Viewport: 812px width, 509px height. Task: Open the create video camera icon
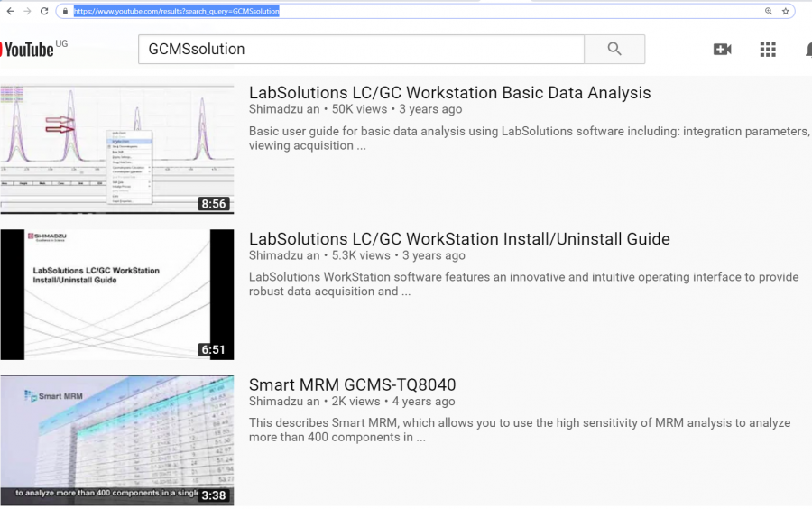point(722,50)
